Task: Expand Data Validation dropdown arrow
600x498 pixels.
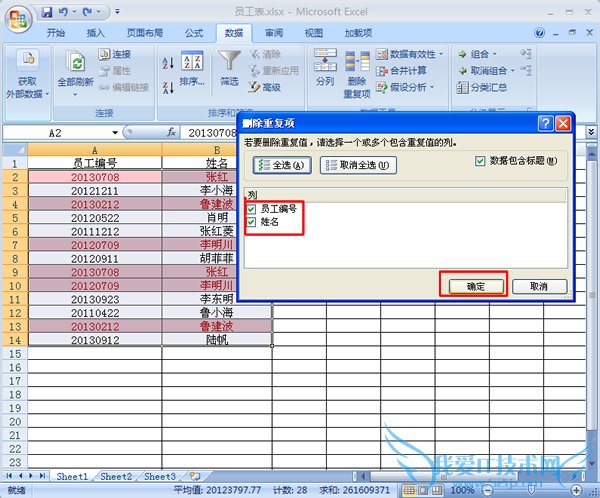Action: (x=441, y=54)
